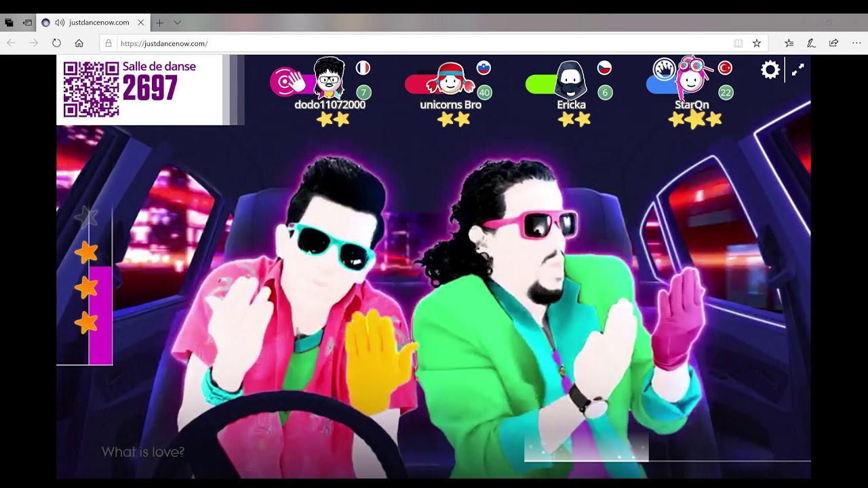868x488 pixels.
Task: Click the Salle de danse label
Action: pos(159,66)
